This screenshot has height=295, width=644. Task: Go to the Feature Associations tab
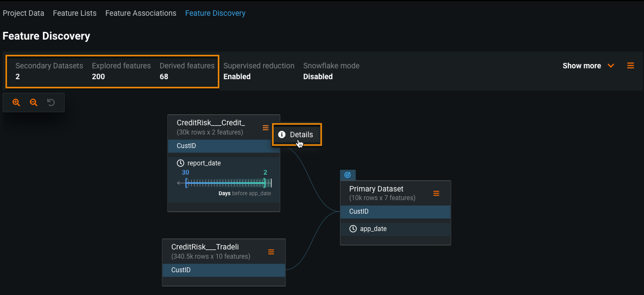141,13
